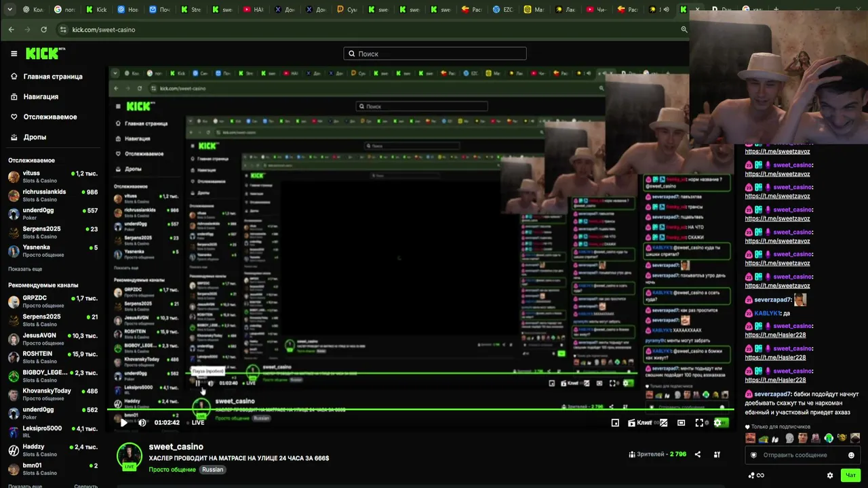Open the emoji picker in chat input

851,455
